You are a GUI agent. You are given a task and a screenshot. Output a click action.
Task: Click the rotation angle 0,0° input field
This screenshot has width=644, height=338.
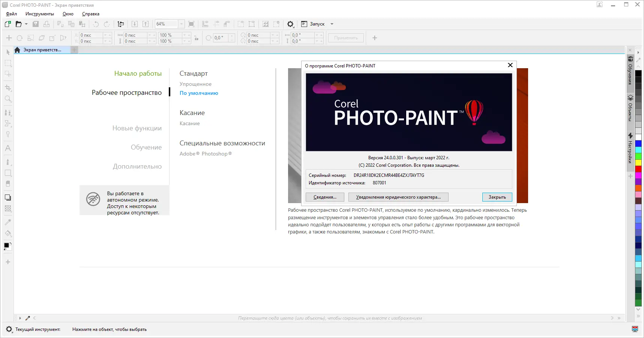(x=220, y=38)
